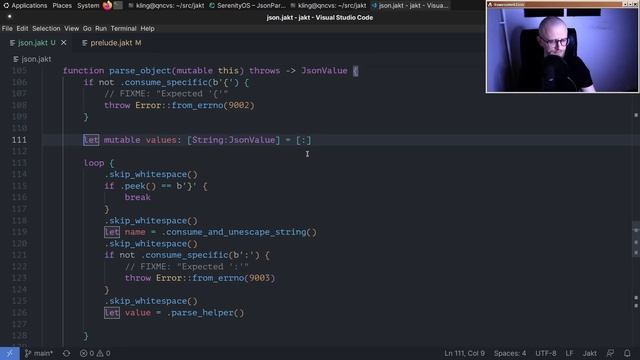The width and height of the screenshot is (640, 360).
Task: Change the LF end of line sequence
Action: 569,353
